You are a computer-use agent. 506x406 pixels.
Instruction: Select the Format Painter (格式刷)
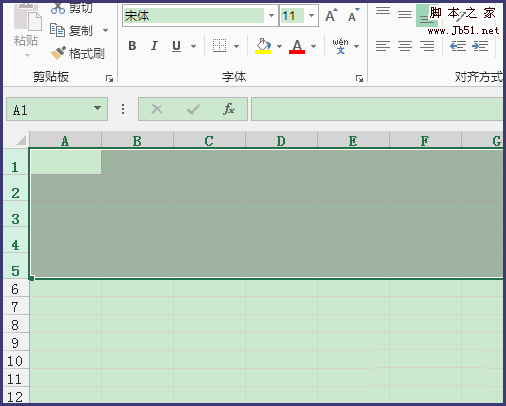(77, 53)
